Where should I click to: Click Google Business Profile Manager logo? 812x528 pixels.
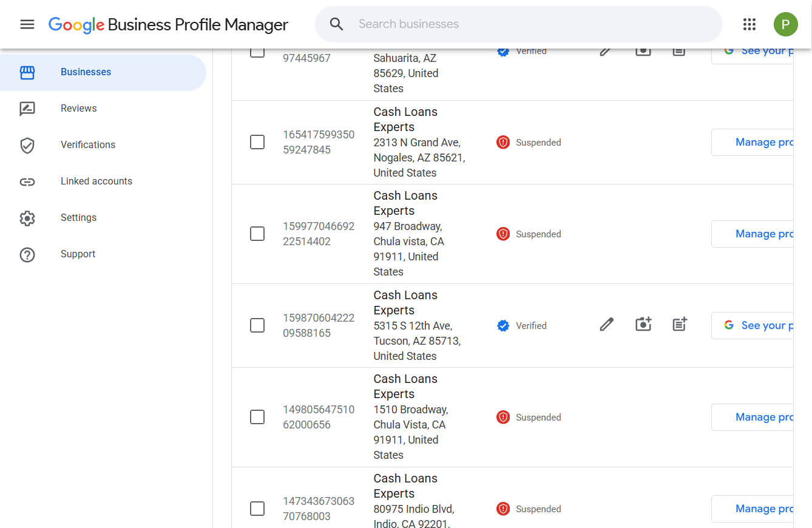coord(168,24)
